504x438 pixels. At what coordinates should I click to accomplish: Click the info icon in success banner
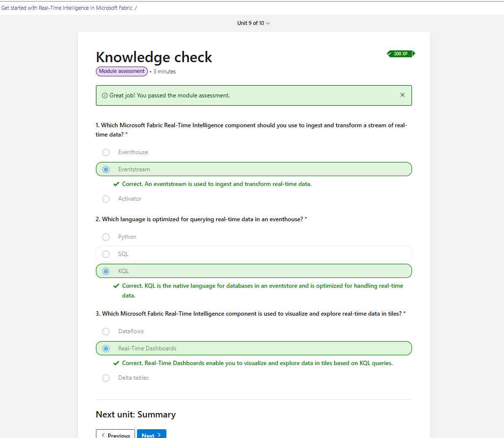[104, 95]
